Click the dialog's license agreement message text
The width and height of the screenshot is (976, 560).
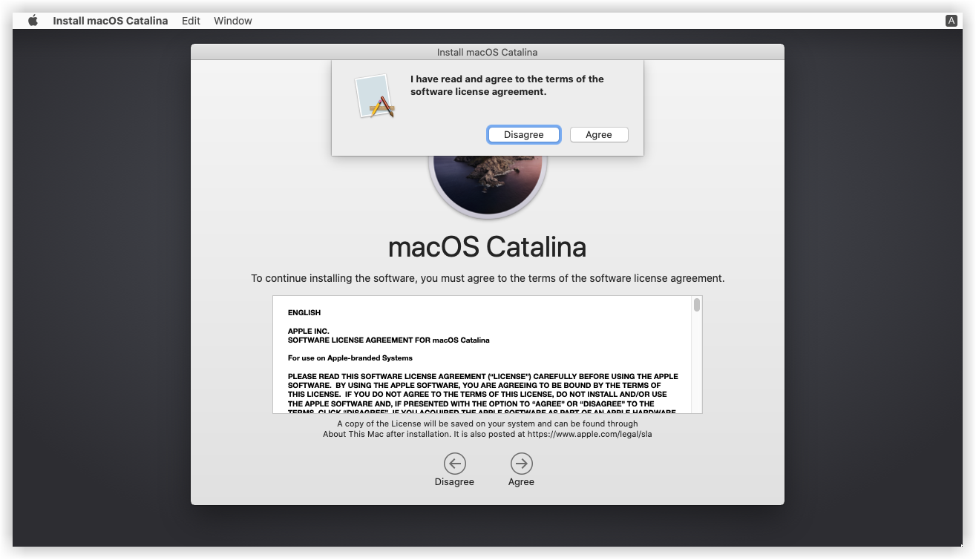tap(507, 85)
